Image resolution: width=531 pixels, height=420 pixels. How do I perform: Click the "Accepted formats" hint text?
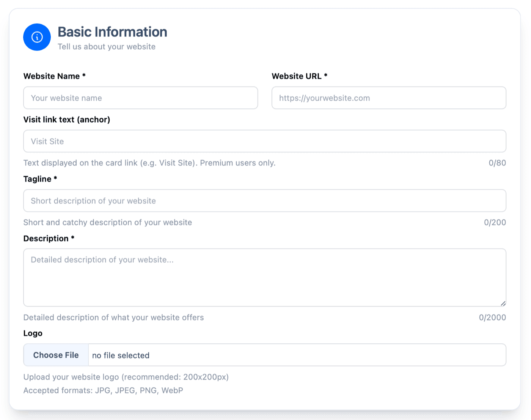click(x=103, y=390)
